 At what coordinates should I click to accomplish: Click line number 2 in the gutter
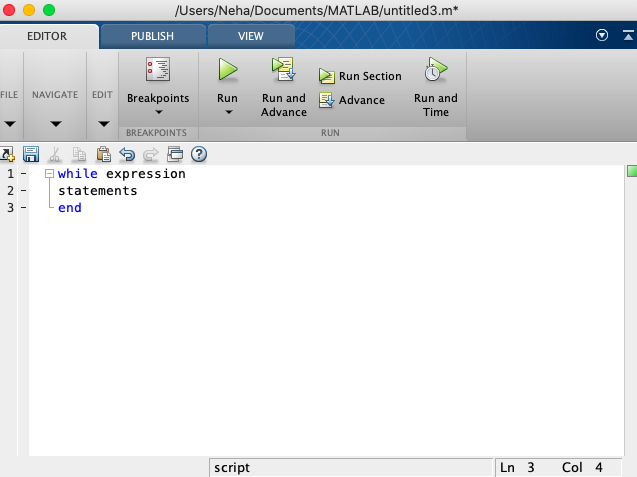10,191
